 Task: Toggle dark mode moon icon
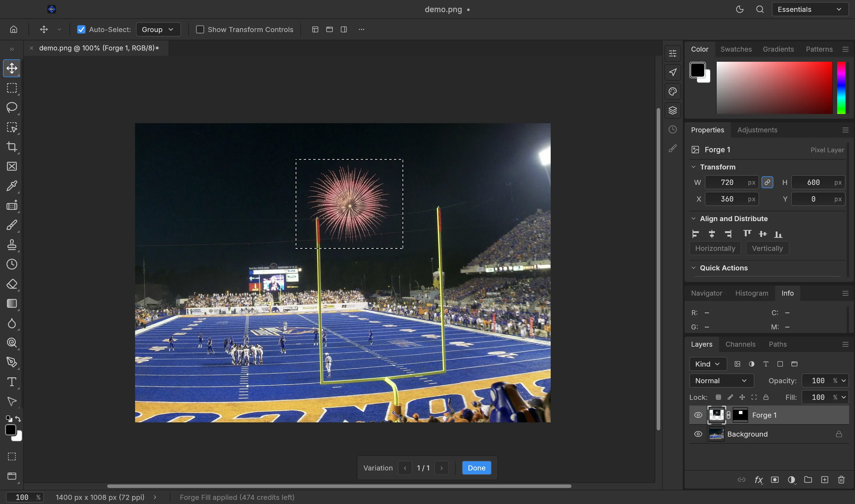point(740,9)
